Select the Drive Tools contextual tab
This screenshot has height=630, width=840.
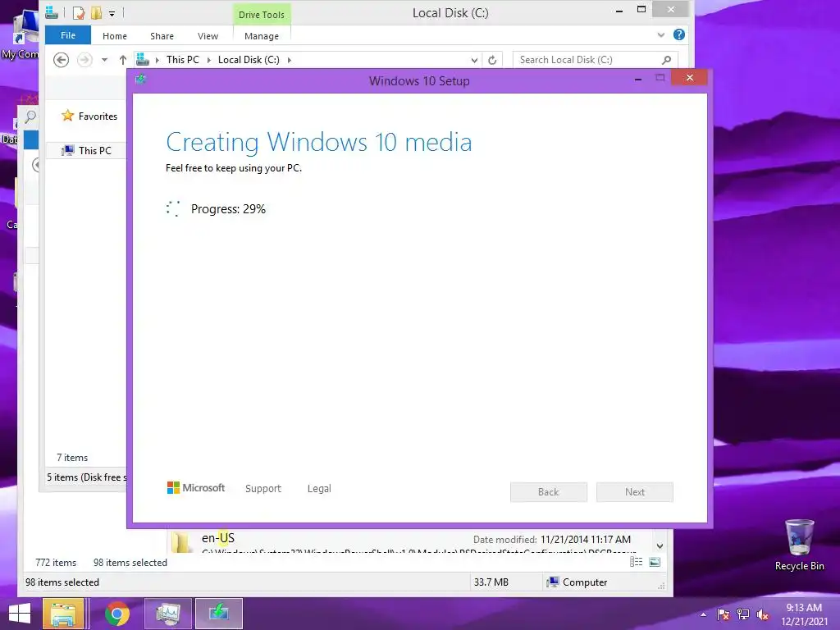[x=262, y=15]
